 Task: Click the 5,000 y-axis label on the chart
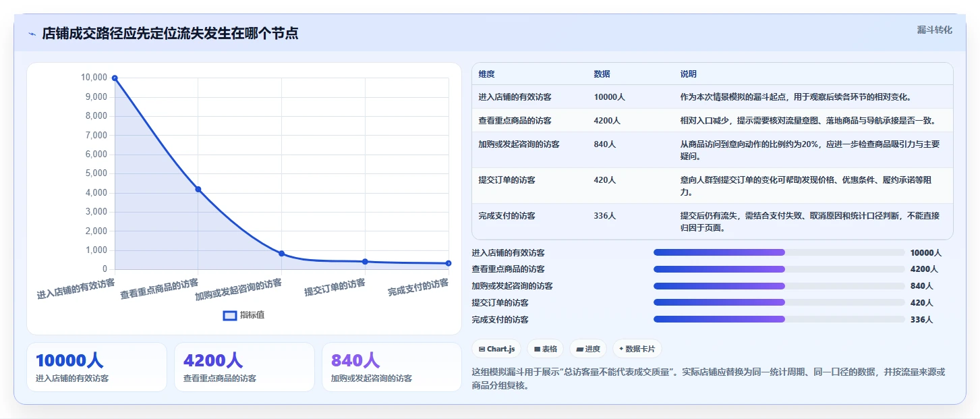(x=96, y=173)
